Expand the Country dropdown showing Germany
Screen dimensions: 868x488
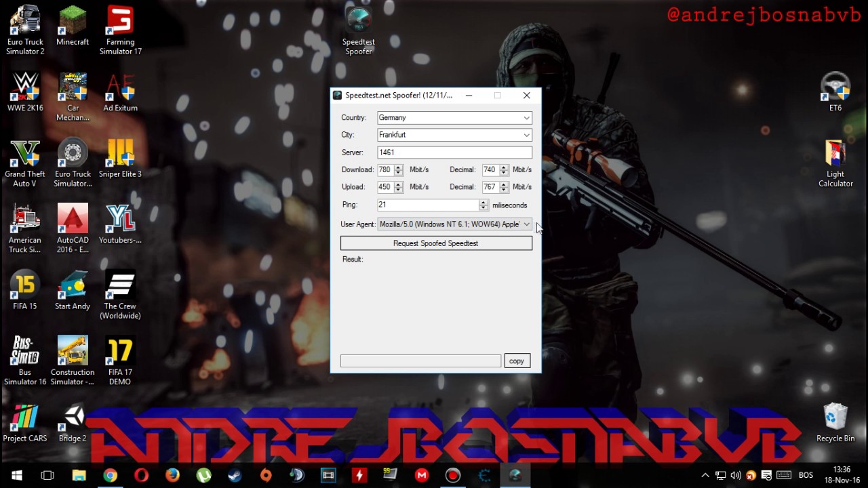click(526, 118)
